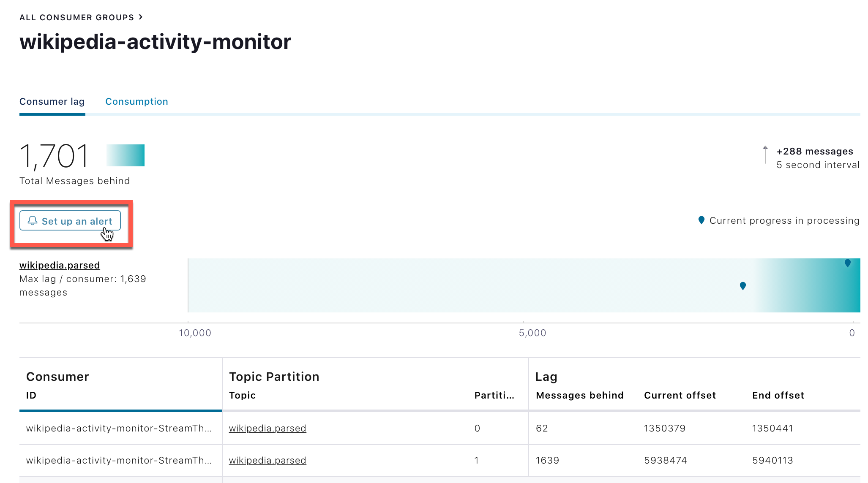Sort by Partition column header
The image size is (868, 483).
point(494,395)
